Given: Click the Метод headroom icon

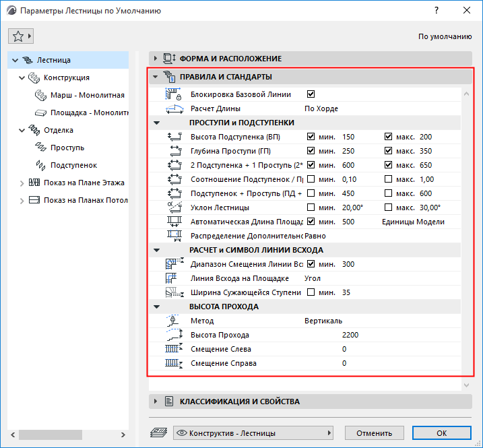Looking at the screenshot, I should (173, 321).
